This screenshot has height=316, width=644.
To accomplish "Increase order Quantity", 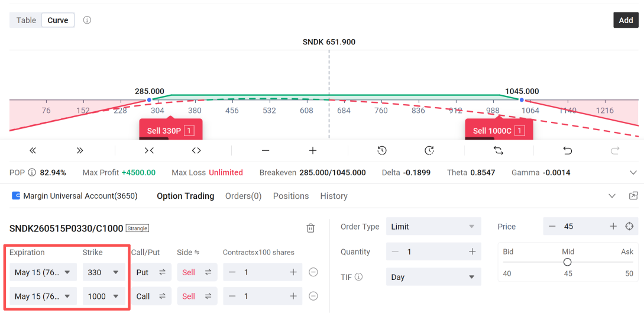I will click(x=472, y=251).
